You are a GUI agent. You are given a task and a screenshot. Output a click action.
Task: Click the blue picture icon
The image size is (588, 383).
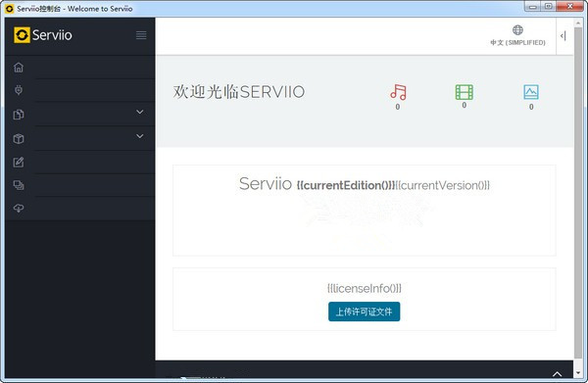(531, 92)
